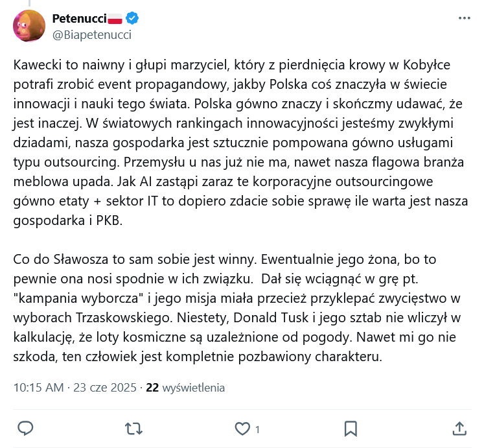Open the three-dot more options menu
The image size is (484, 448).
[x=465, y=19]
